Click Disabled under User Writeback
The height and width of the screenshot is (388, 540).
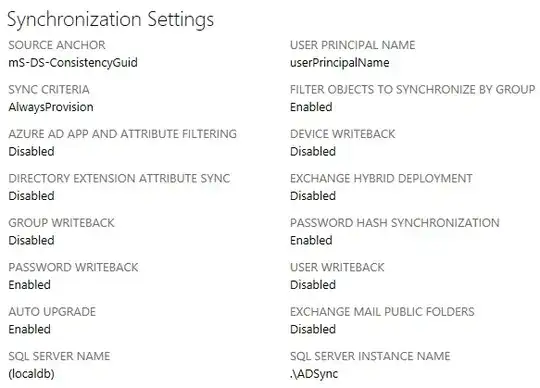(313, 285)
